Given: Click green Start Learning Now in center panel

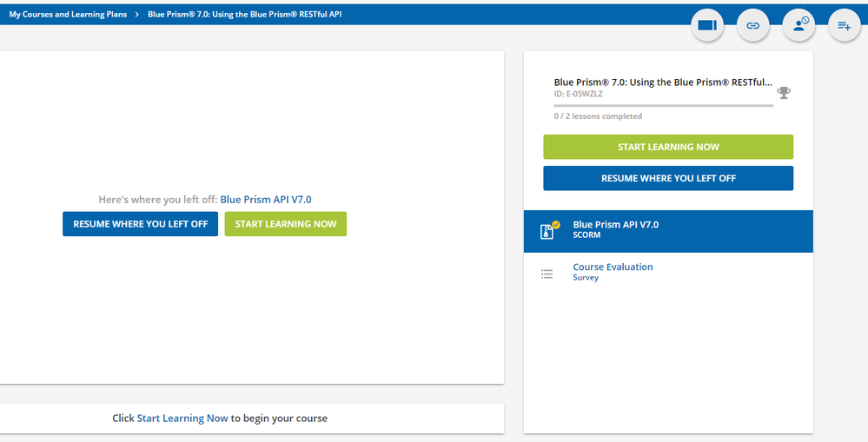Looking at the screenshot, I should (286, 224).
